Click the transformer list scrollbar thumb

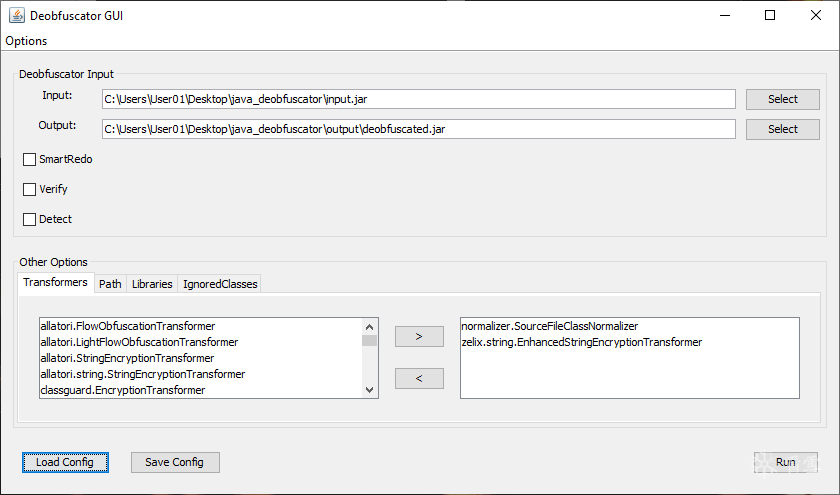point(369,341)
